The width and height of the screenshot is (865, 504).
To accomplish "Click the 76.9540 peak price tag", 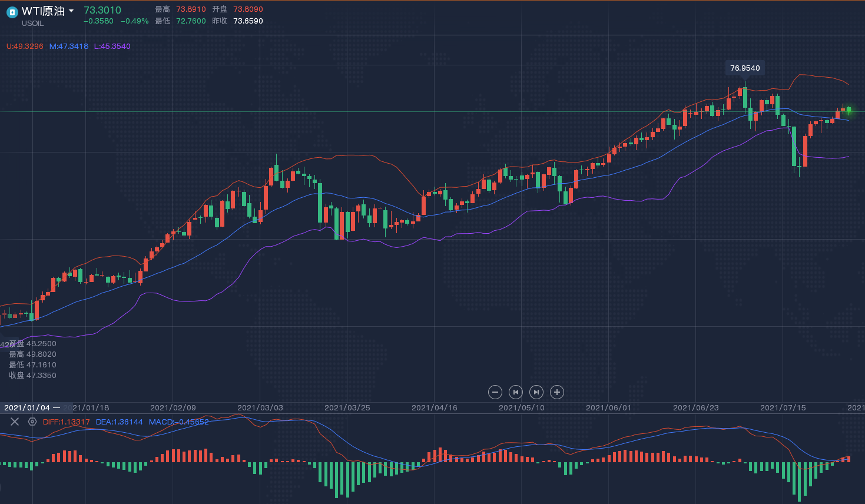I will [x=745, y=68].
